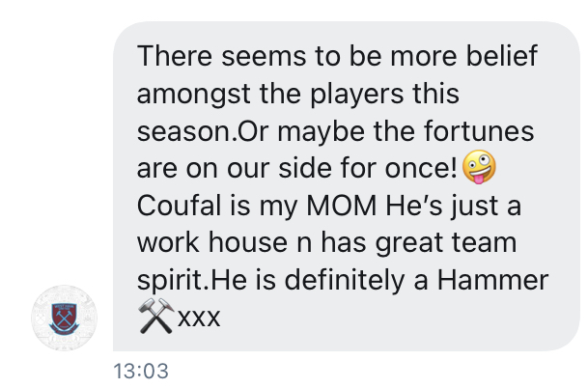588x388 pixels.
Task: Click the word "belief" in first line
Action: [x=502, y=56]
